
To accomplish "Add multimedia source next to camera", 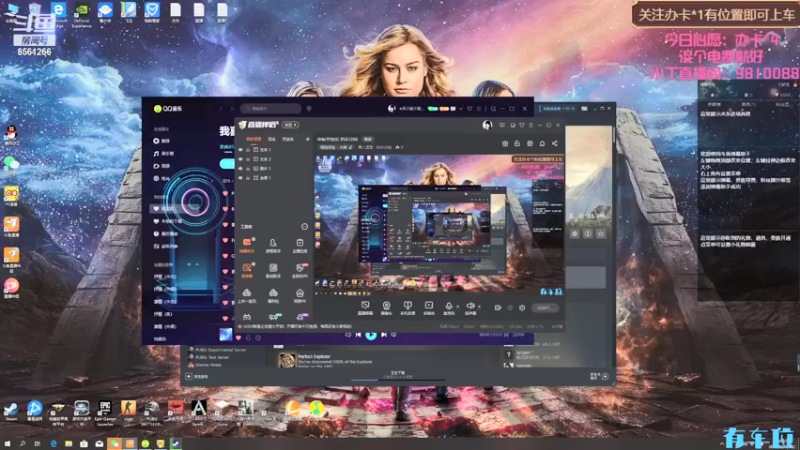I will [407, 308].
